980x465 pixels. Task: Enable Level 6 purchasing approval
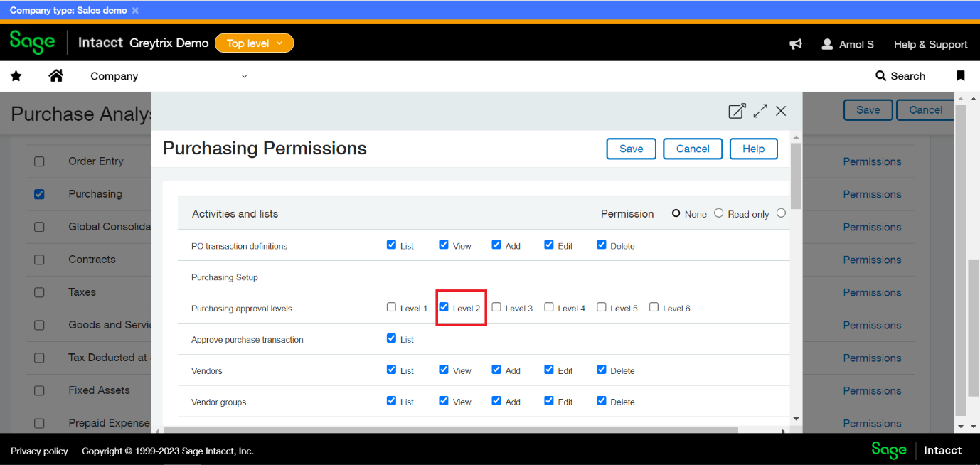[654, 307]
